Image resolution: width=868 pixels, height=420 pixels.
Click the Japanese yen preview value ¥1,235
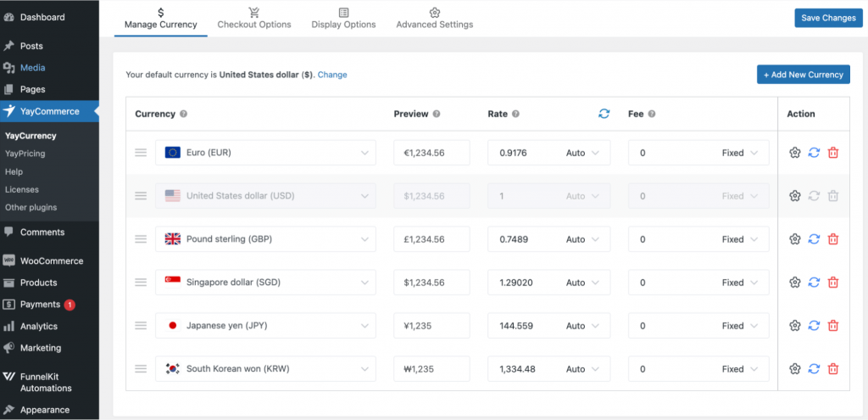click(431, 326)
